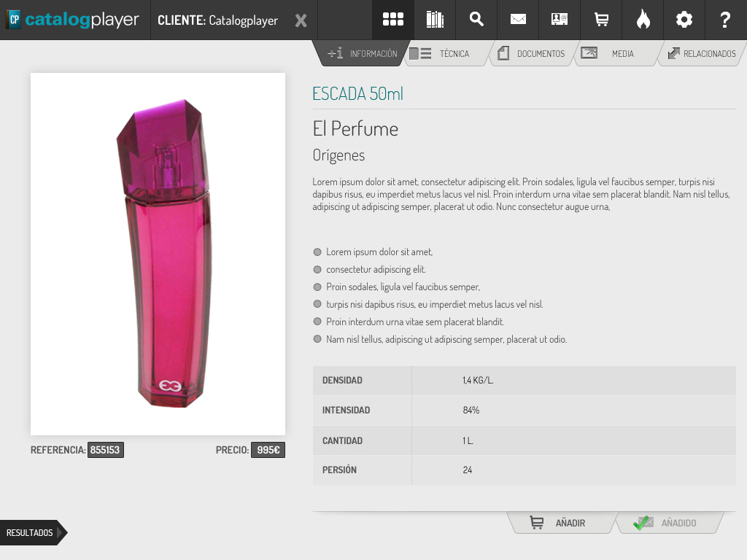Open the catalog grid view icon
Screen dimensions: 747x560
coord(393,20)
